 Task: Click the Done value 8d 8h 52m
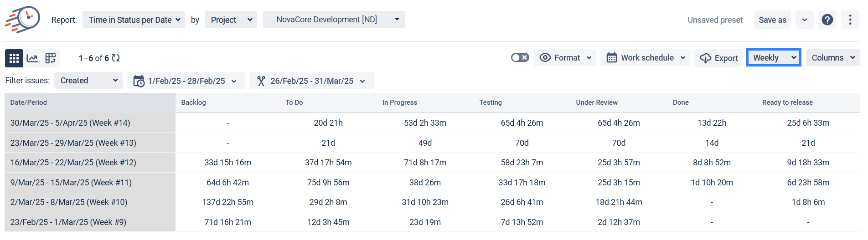tap(712, 163)
